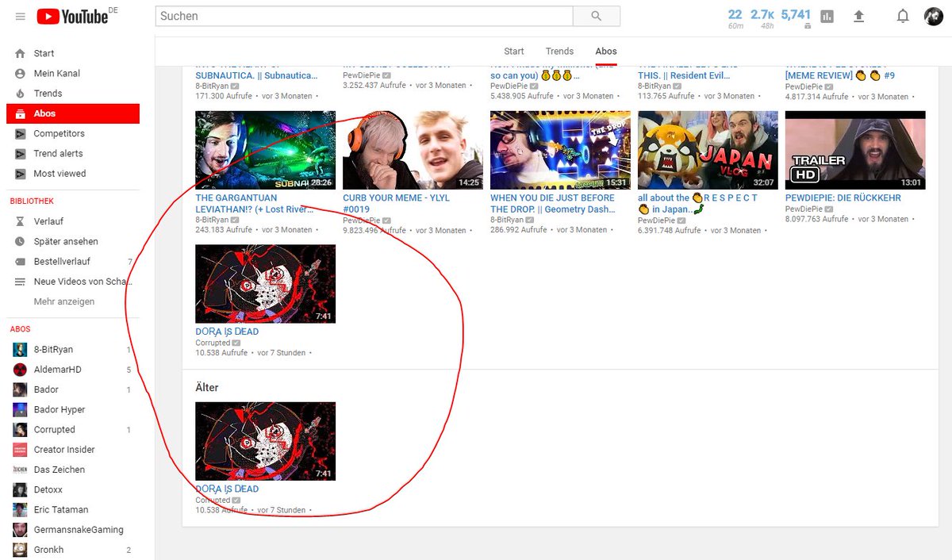
Task: Click the Start home icon in sidebar
Action: click(x=20, y=53)
